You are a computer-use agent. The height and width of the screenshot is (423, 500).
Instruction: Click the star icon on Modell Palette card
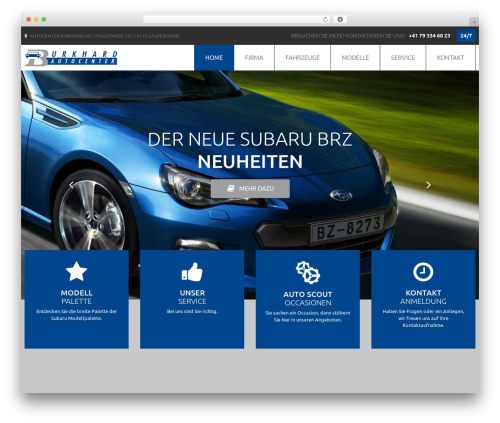click(x=76, y=271)
